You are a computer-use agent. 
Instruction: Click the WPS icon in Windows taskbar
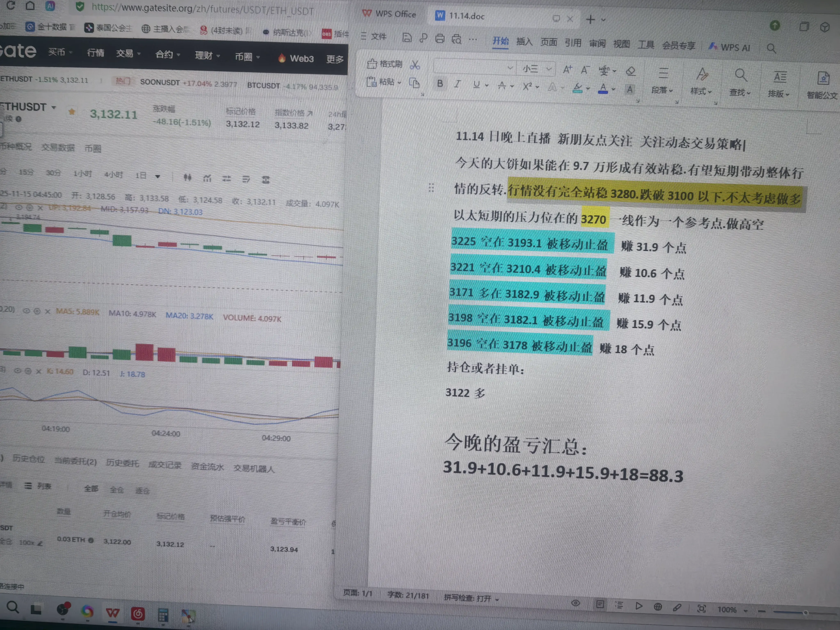tap(112, 613)
